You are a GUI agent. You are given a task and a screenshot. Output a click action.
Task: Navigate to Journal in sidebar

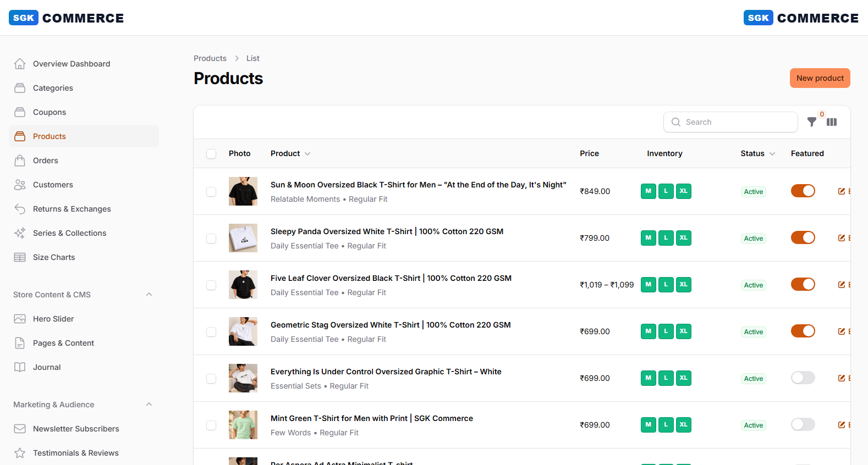tap(84, 367)
